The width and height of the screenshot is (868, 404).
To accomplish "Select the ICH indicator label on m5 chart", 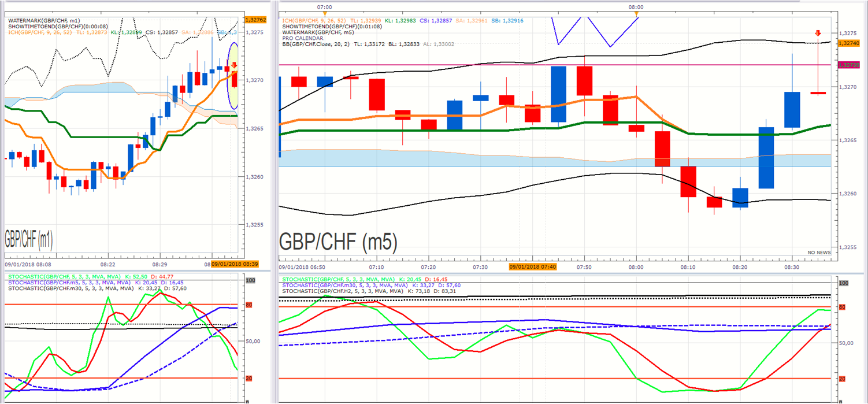I will coord(403,20).
